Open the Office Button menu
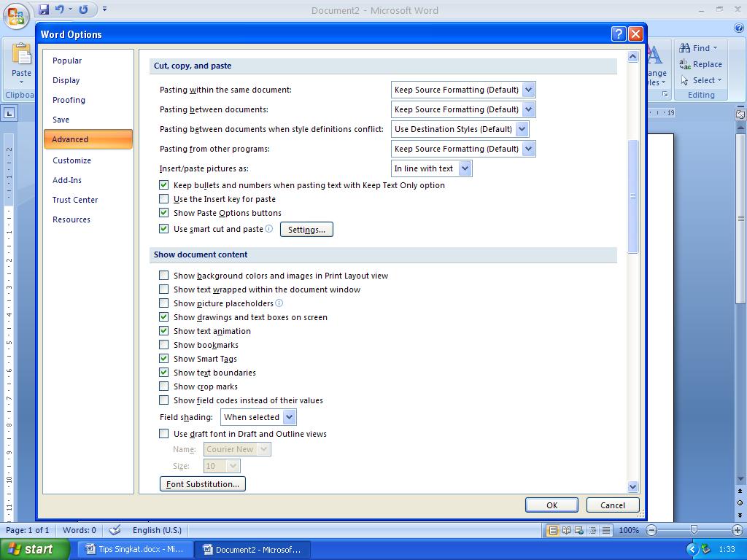Image resolution: width=747 pixels, height=560 pixels. point(15,12)
